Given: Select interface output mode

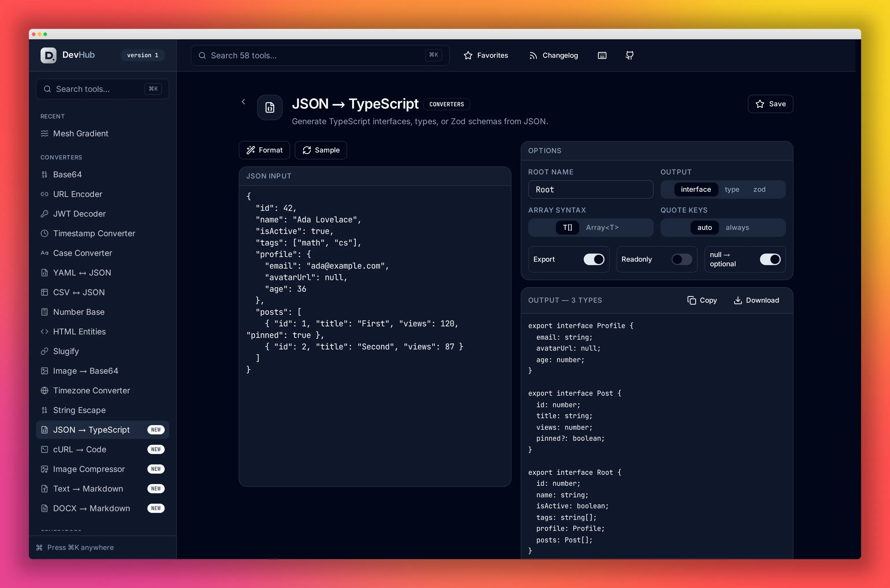Looking at the screenshot, I should (x=696, y=189).
